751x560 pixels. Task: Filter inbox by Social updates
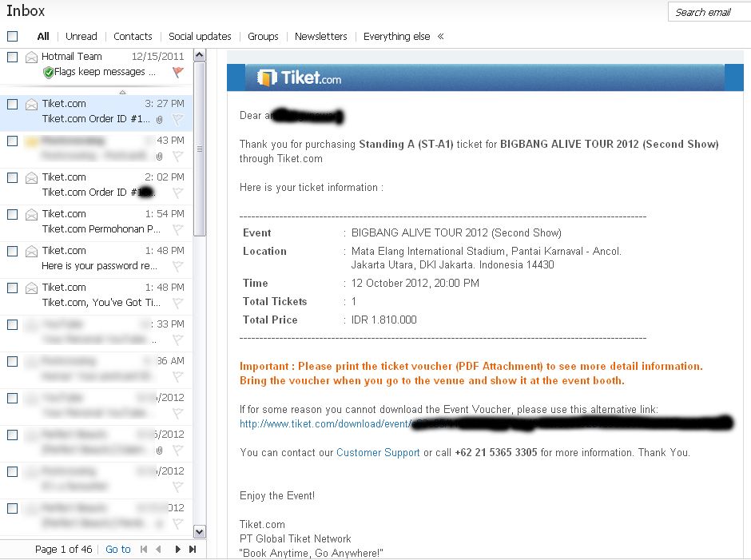200,37
